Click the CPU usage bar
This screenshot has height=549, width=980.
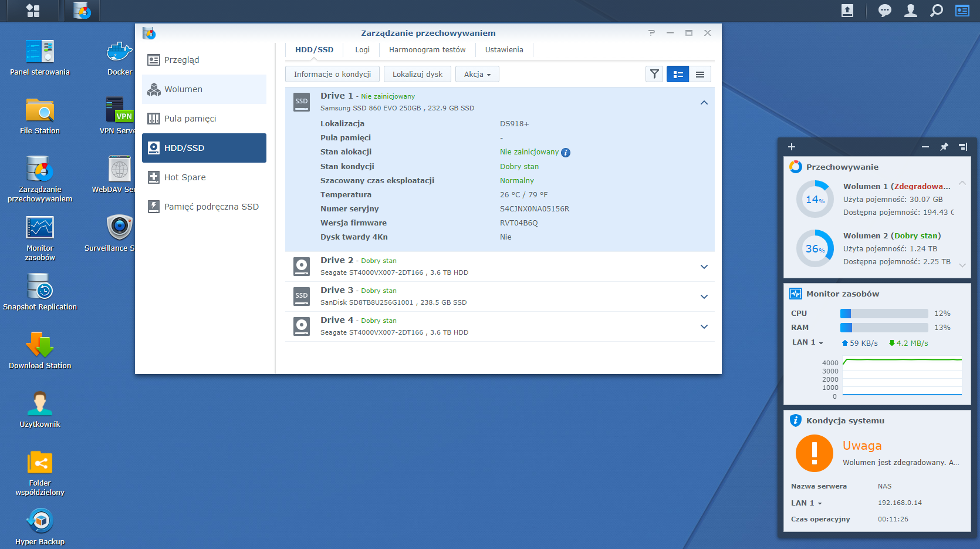click(x=884, y=314)
